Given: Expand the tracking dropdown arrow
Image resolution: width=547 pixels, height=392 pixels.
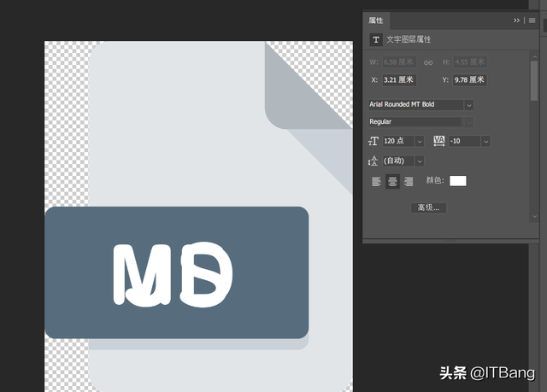Looking at the screenshot, I should pos(486,142).
